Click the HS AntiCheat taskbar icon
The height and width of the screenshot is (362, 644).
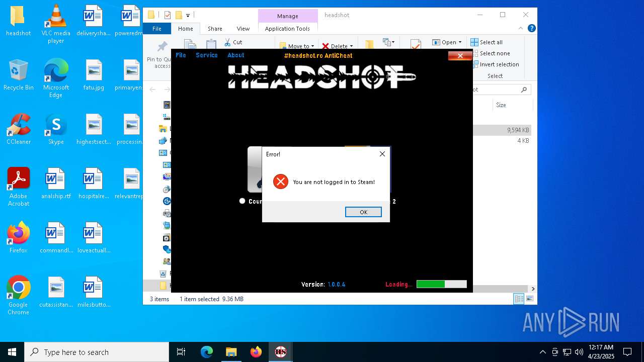281,352
